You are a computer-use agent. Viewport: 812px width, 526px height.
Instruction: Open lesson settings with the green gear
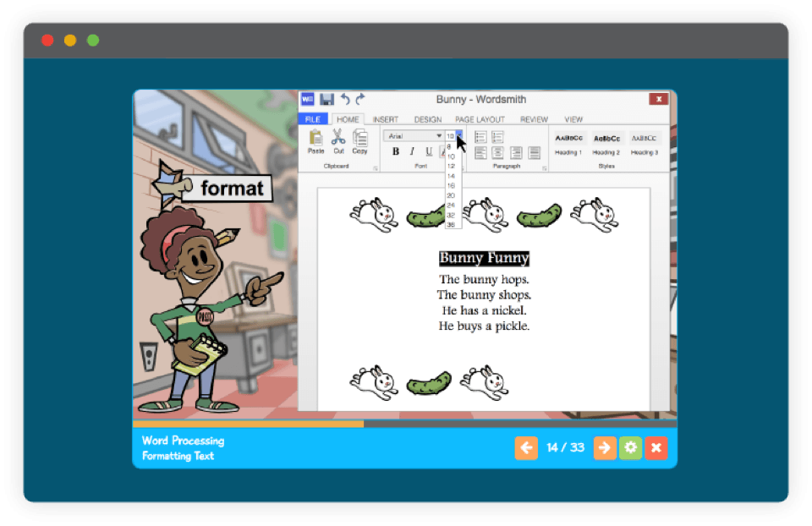pyautogui.click(x=630, y=447)
